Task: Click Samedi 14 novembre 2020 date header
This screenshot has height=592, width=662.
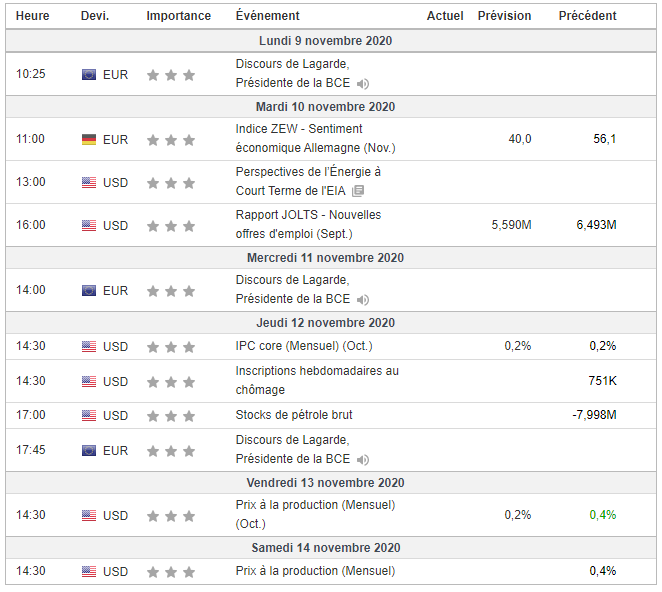Action: pyautogui.click(x=326, y=548)
